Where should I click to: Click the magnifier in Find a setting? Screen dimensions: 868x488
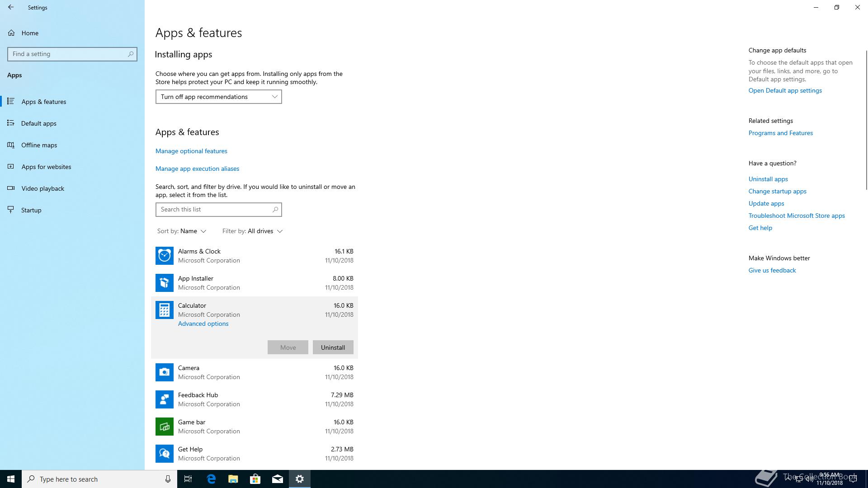pos(131,54)
